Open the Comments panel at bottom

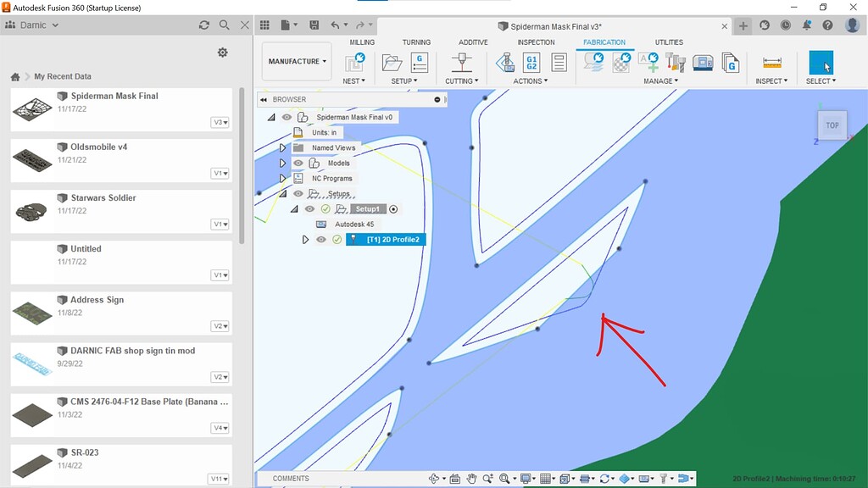tap(291, 478)
